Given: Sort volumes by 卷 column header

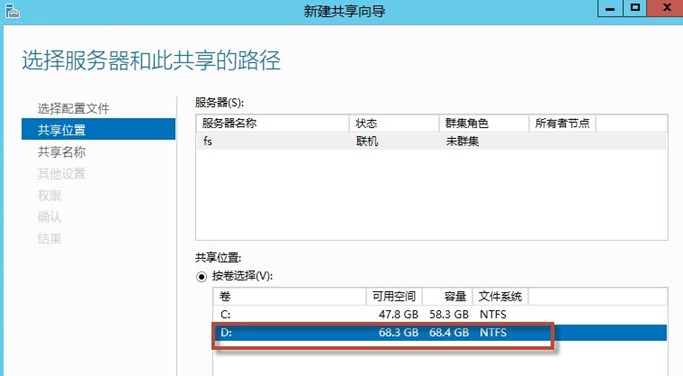Looking at the screenshot, I should point(290,297).
